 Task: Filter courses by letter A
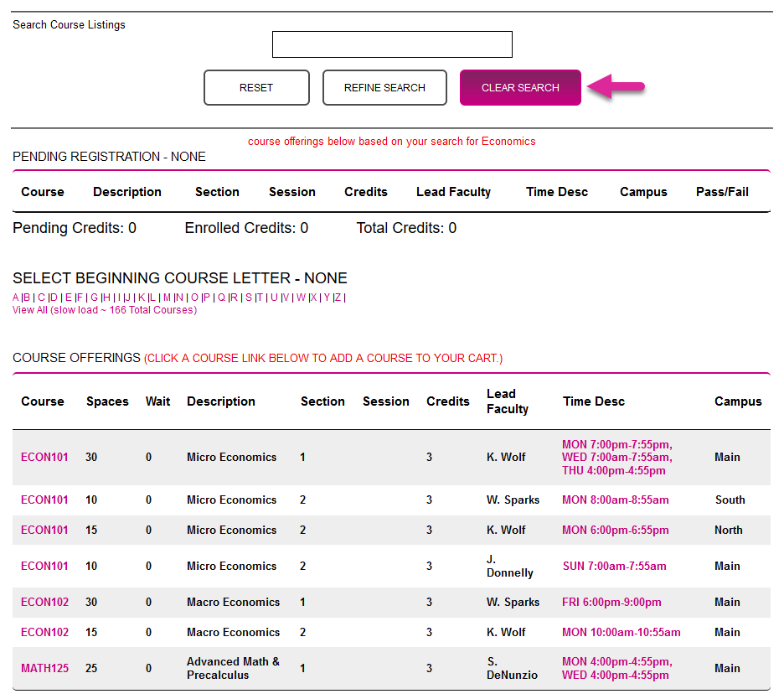coord(16,298)
